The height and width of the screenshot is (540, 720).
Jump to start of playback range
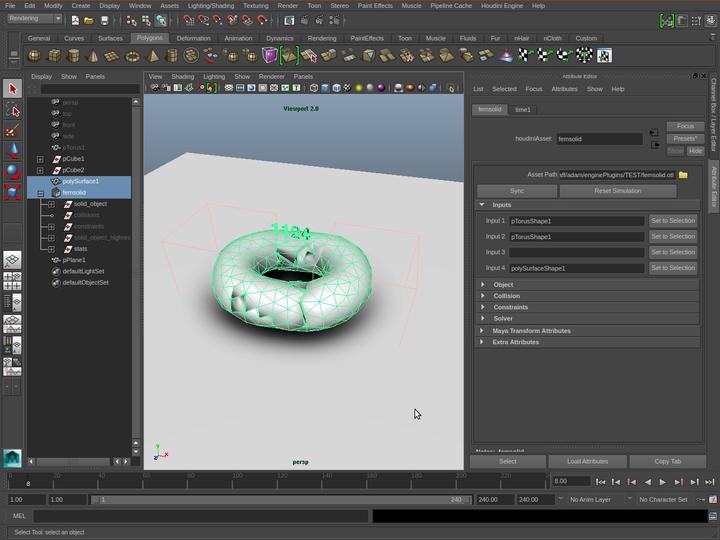tap(601, 482)
